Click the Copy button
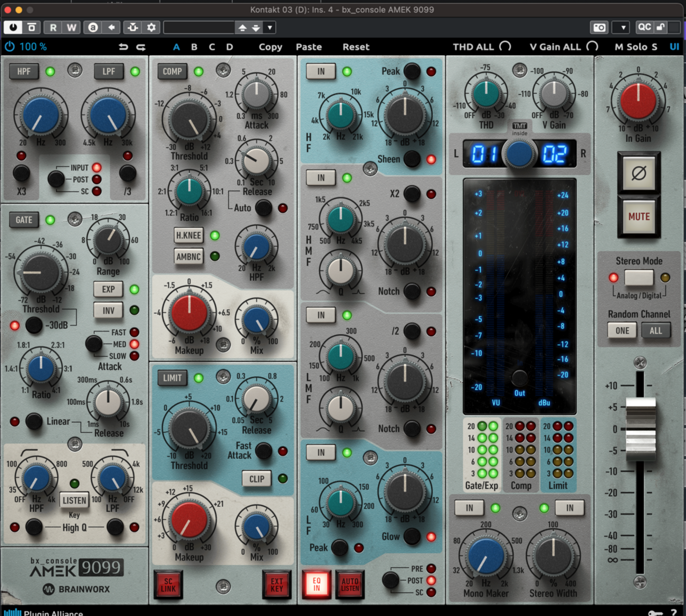The width and height of the screenshot is (686, 616). [270, 47]
